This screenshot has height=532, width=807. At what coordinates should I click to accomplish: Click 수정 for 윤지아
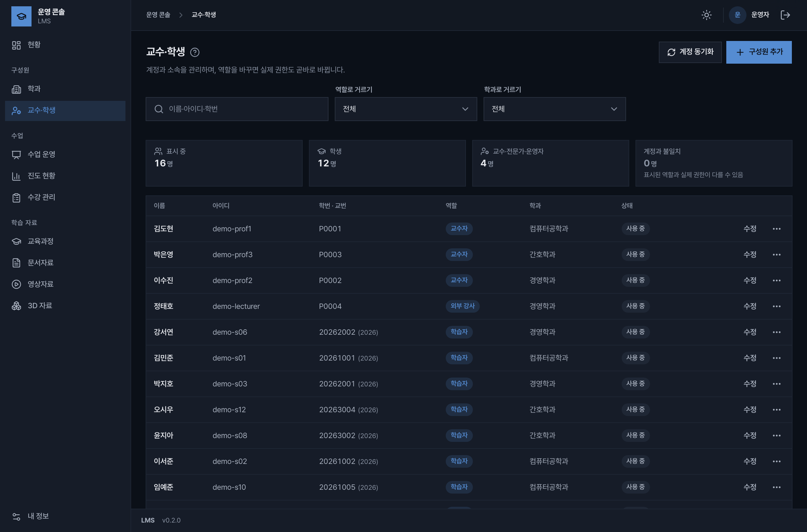coord(750,435)
